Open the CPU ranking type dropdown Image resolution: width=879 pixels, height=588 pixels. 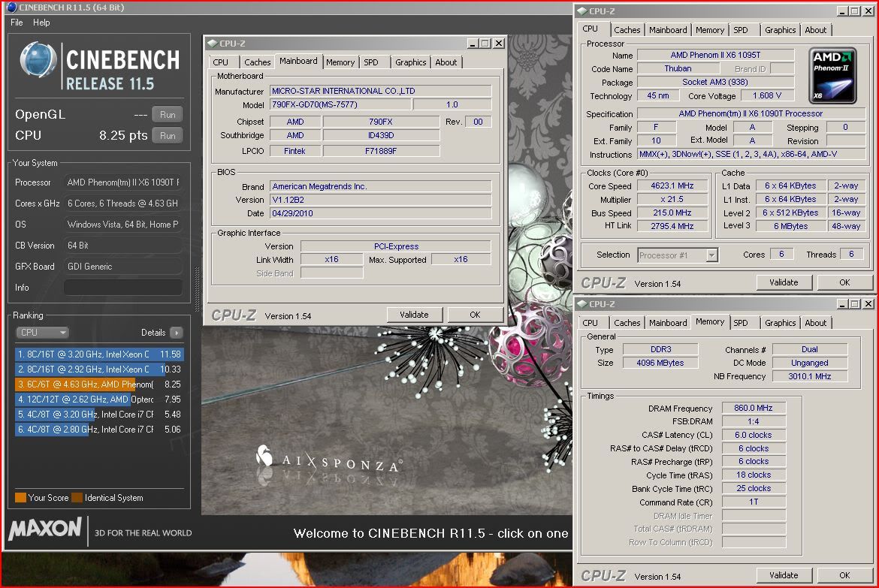42,333
